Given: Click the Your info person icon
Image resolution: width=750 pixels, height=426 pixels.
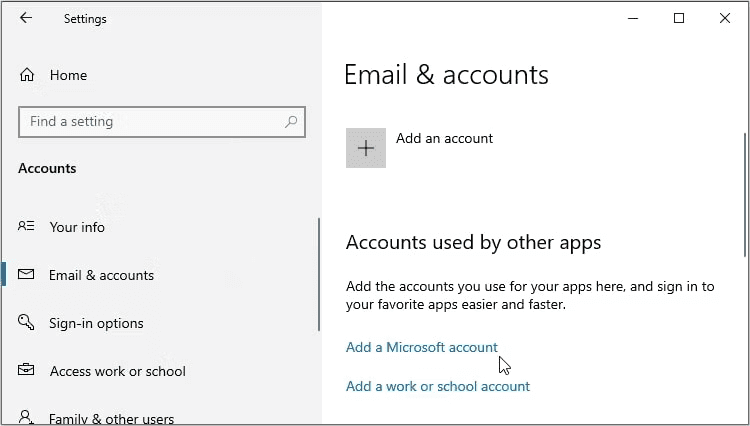Looking at the screenshot, I should pos(27,227).
